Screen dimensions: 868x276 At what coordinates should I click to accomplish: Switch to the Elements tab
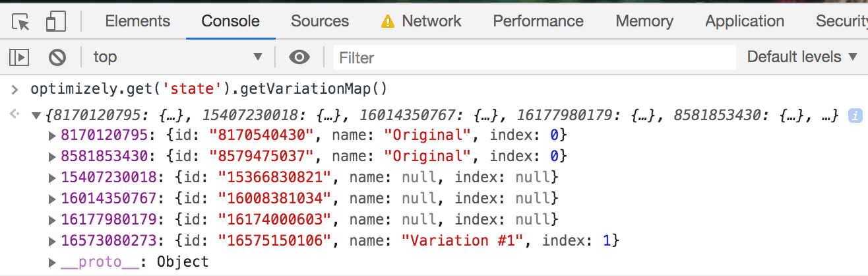137,21
